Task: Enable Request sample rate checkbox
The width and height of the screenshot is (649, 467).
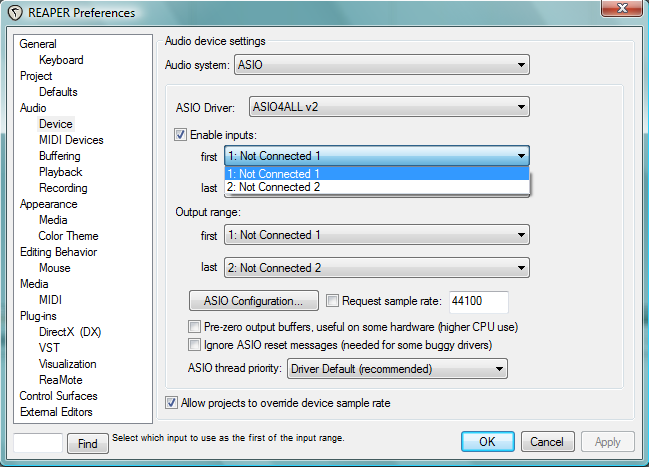Action: pyautogui.click(x=333, y=300)
